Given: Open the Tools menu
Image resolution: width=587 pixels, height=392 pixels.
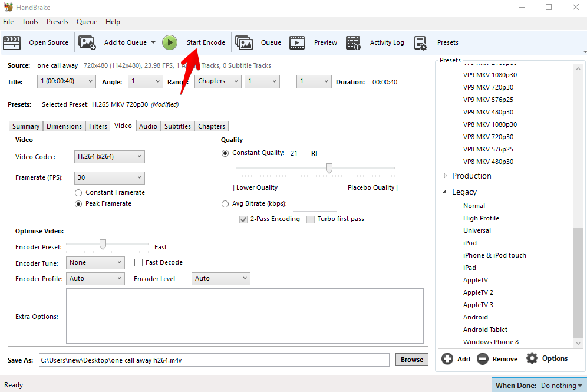Looking at the screenshot, I should 30,22.
